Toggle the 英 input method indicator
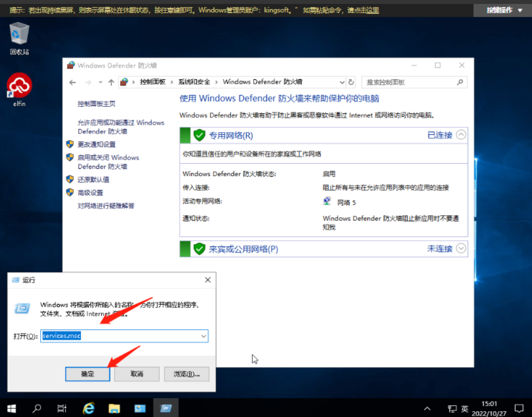The height and width of the screenshot is (417, 532). [x=465, y=409]
